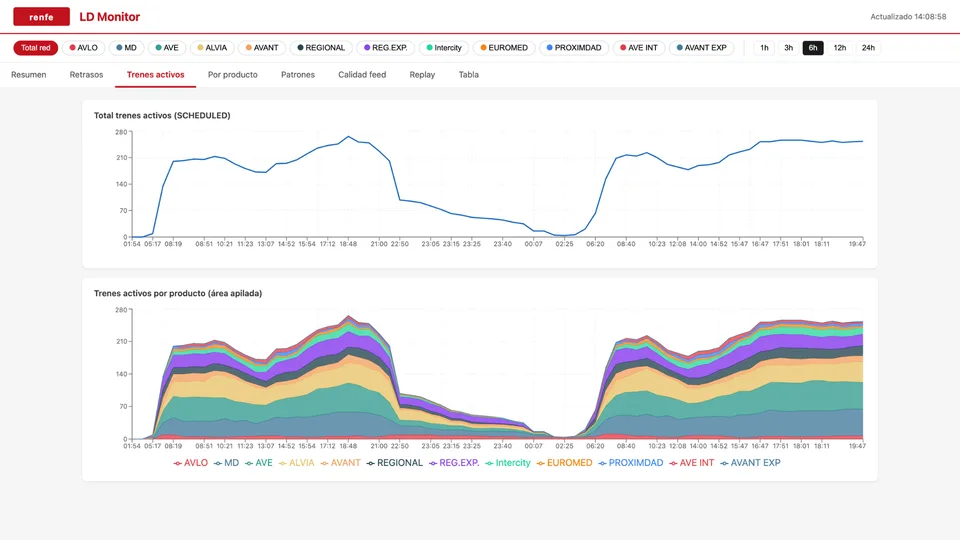Toggle the REG.EXP. filter chip
Screen dimensions: 960x540
(x=386, y=48)
